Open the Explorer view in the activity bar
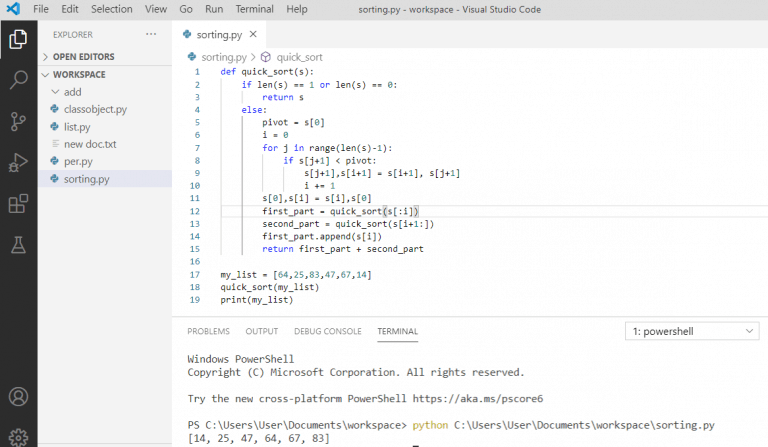The width and height of the screenshot is (768, 447). [x=18, y=39]
